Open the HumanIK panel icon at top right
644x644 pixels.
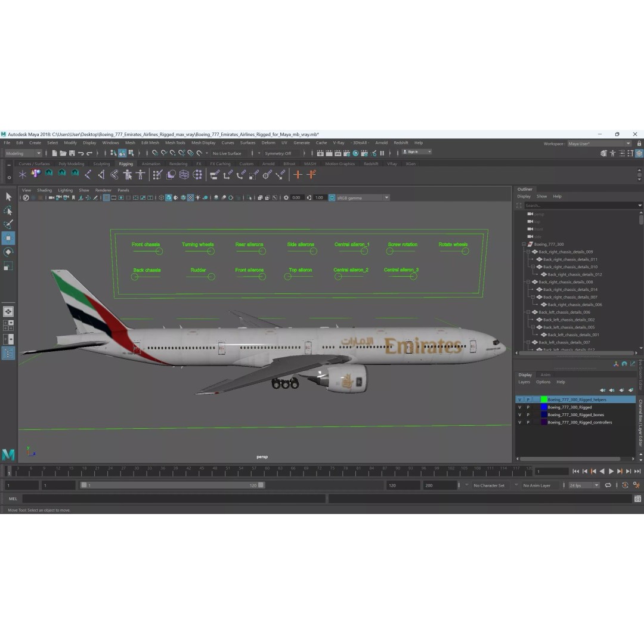612,153
